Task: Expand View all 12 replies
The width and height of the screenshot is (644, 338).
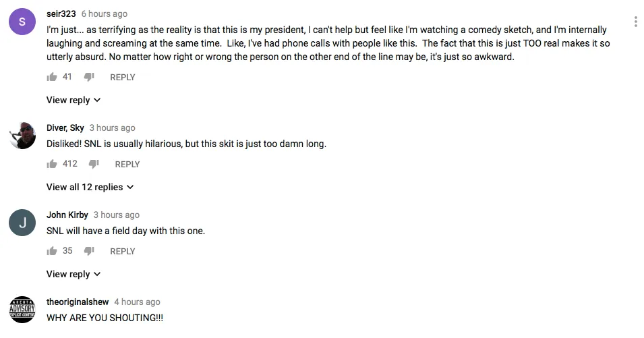Action: click(x=90, y=187)
